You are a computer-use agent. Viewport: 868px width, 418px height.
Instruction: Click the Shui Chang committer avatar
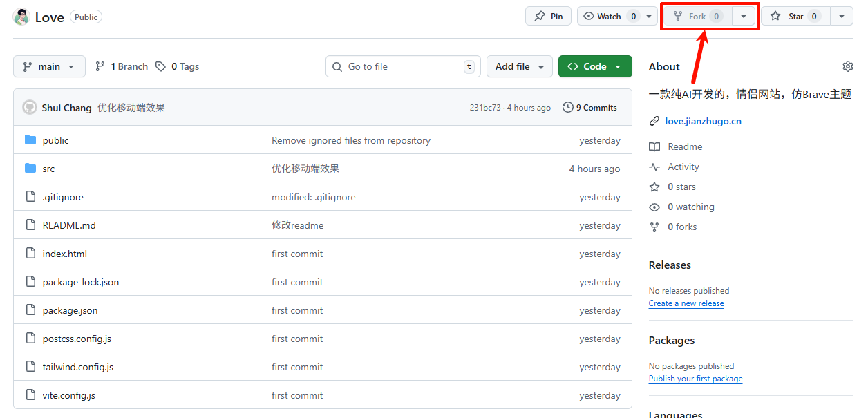click(30, 107)
